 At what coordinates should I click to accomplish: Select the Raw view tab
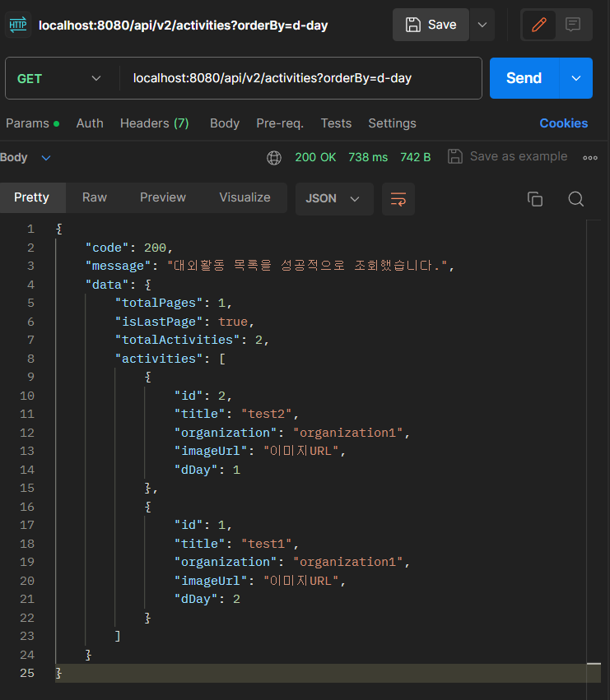pyautogui.click(x=95, y=197)
